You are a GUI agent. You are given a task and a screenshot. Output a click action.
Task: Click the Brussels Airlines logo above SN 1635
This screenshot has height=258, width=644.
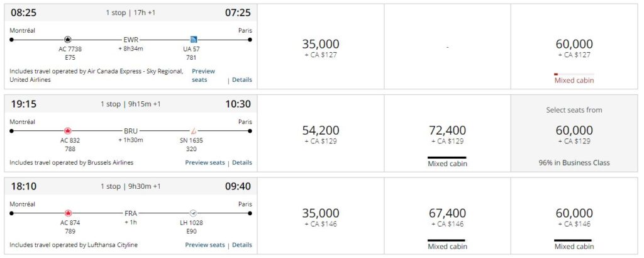[x=194, y=131]
